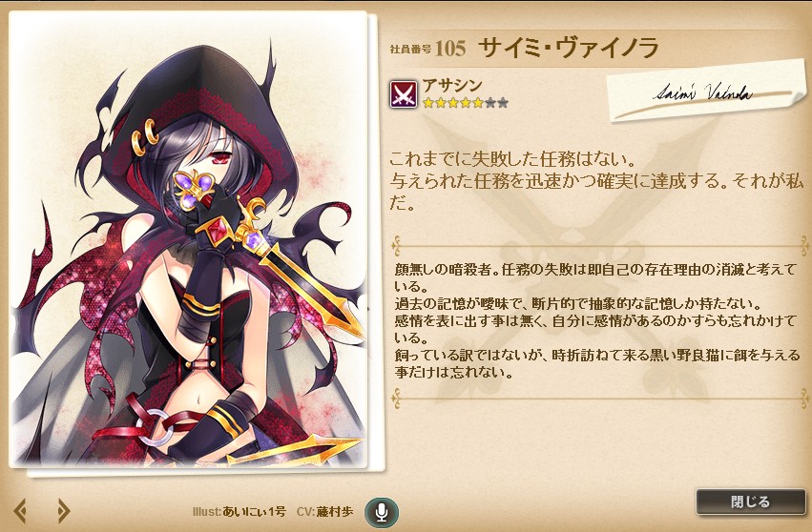Select the character illustration of Saimi

coord(188,240)
